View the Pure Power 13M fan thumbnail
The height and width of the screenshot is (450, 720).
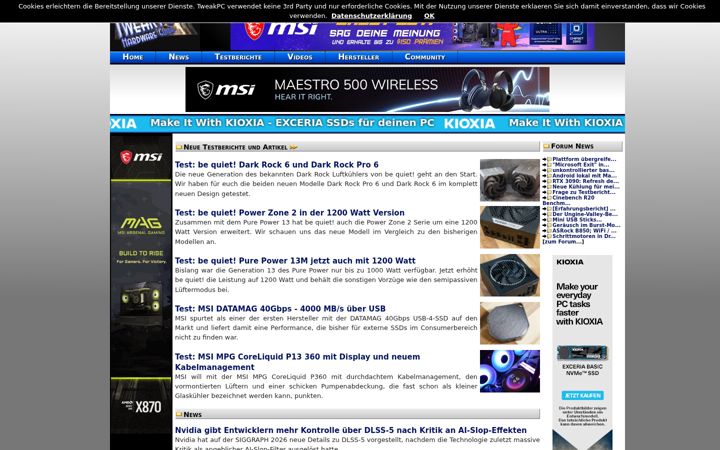click(x=510, y=275)
